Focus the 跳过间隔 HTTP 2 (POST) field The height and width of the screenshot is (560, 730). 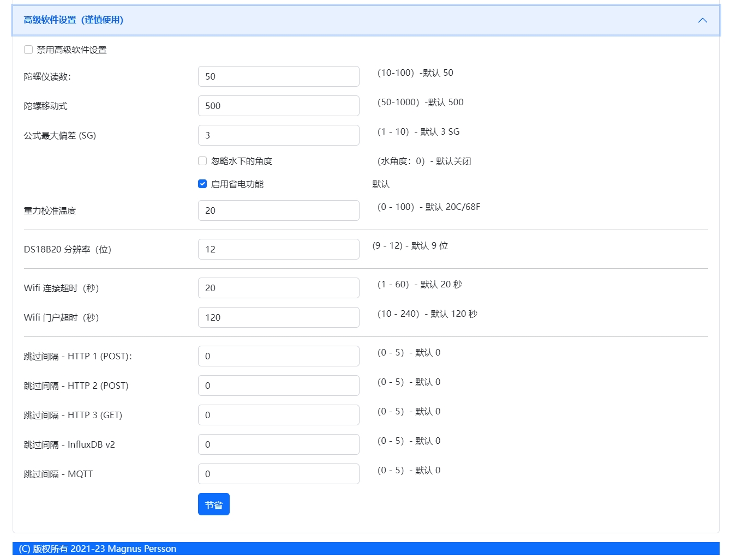278,386
